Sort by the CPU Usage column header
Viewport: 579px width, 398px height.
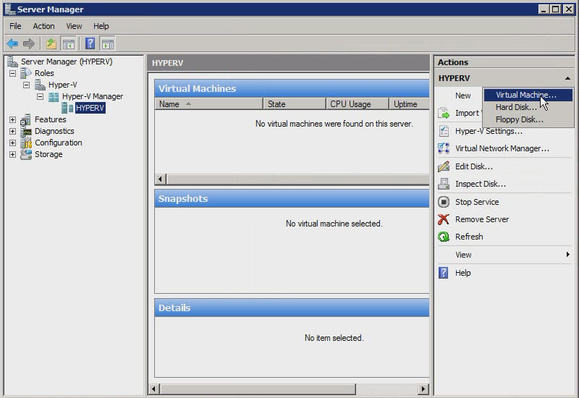[x=357, y=104]
